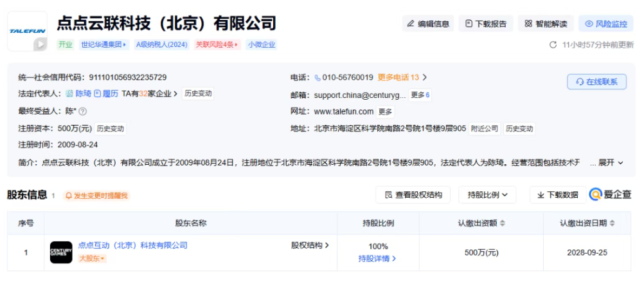The image size is (644, 282).
Task: Click the play icon under TALEFUN logo
Action: tap(40, 44)
